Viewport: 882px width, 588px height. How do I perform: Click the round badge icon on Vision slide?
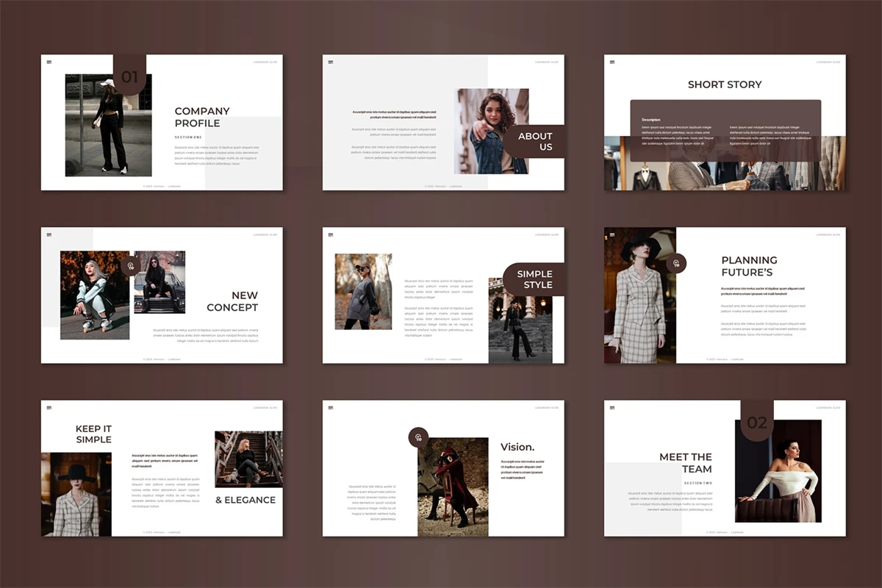point(418,437)
